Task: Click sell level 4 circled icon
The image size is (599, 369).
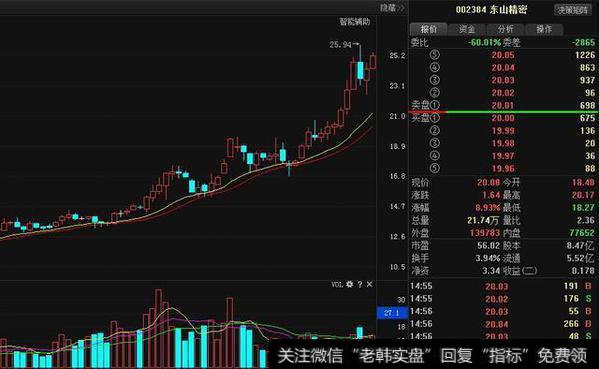Action: [435, 68]
